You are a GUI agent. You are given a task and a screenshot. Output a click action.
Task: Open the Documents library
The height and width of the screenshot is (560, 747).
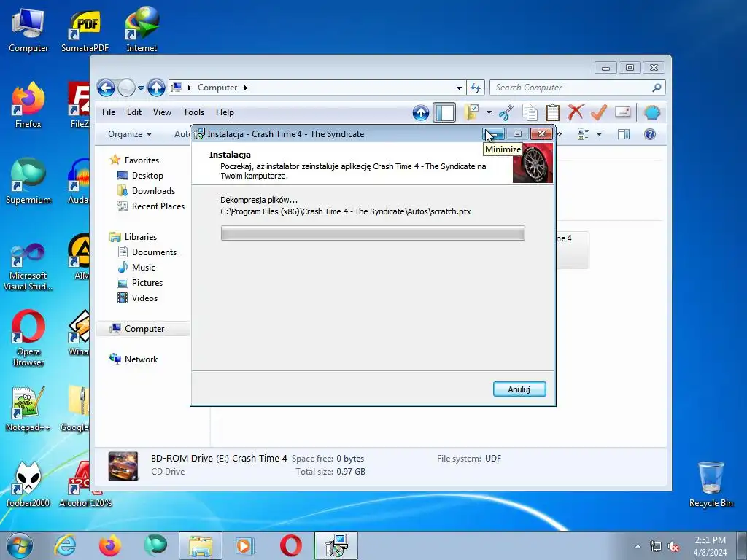154,252
